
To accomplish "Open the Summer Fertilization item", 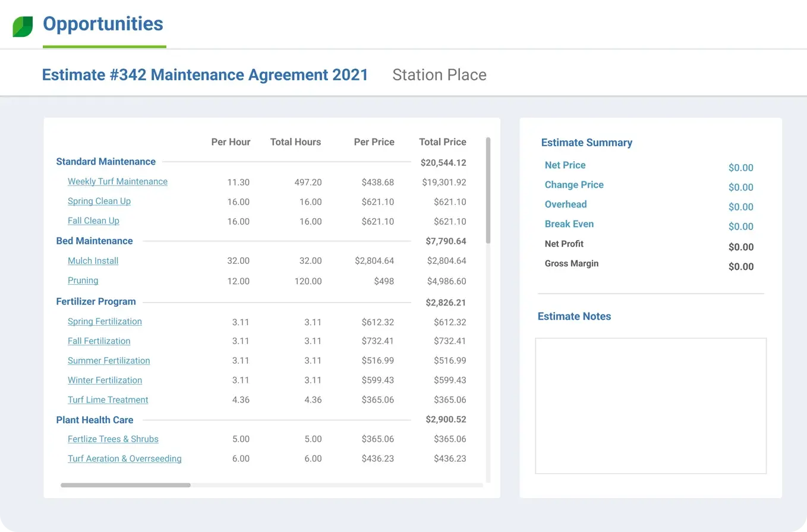I will [x=109, y=360].
